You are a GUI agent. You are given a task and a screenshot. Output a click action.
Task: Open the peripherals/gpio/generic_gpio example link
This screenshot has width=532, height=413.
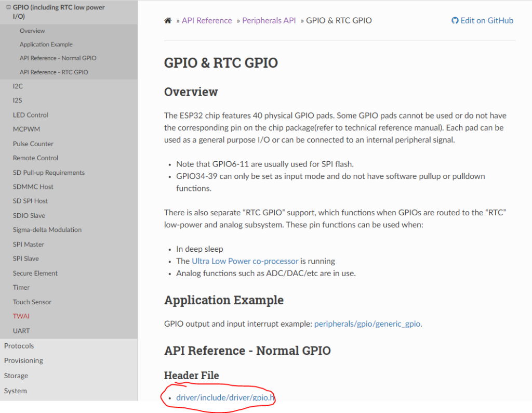pyautogui.click(x=367, y=324)
